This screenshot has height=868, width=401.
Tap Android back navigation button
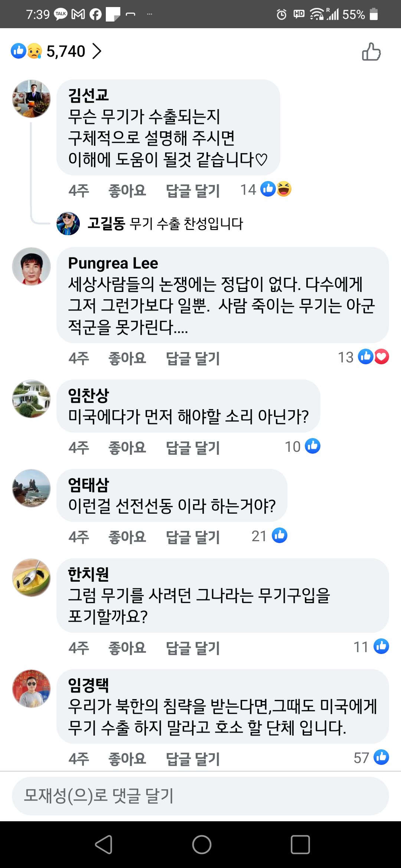104,845
